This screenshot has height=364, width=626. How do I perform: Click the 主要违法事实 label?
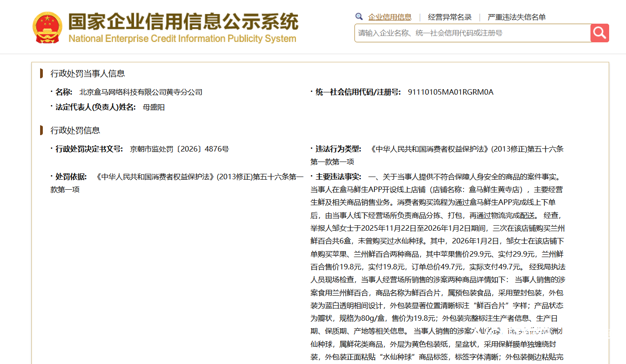click(338, 177)
